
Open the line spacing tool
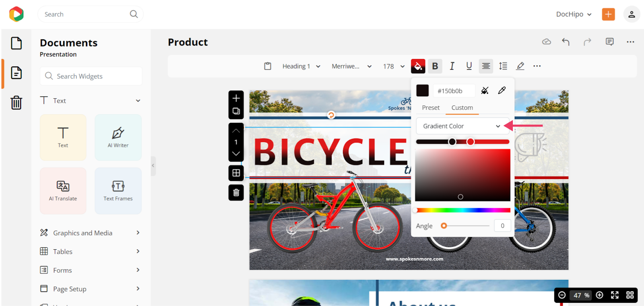coord(503,66)
